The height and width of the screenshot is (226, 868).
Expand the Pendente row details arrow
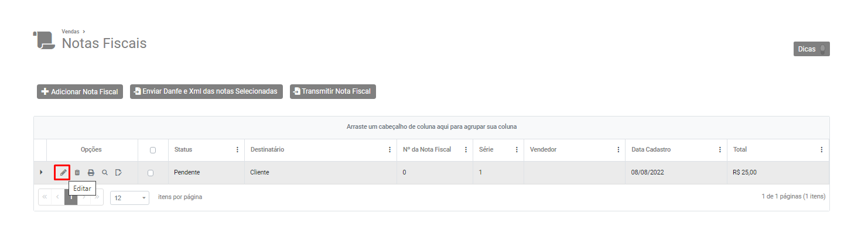(41, 173)
